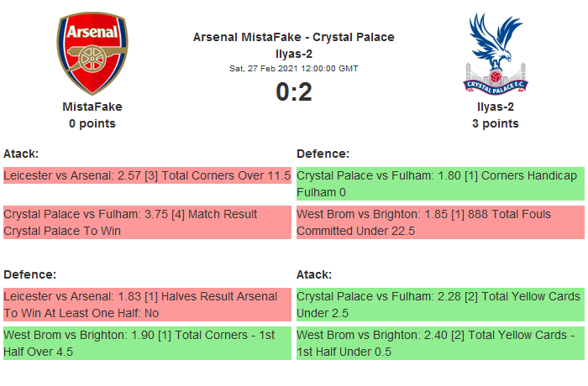Click the MistaFake player name
This screenshot has width=588, height=386.
coord(92,107)
